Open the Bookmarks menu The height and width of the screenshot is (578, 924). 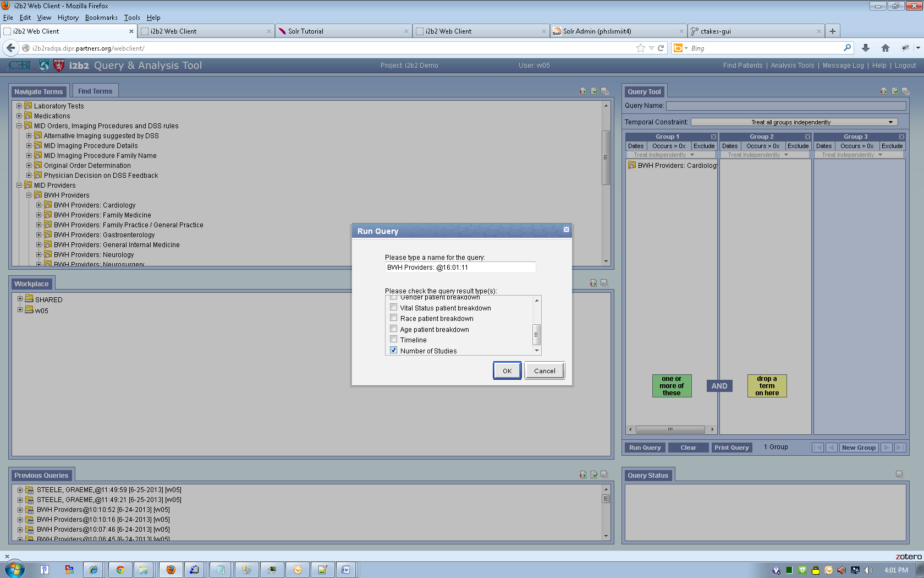(x=101, y=18)
